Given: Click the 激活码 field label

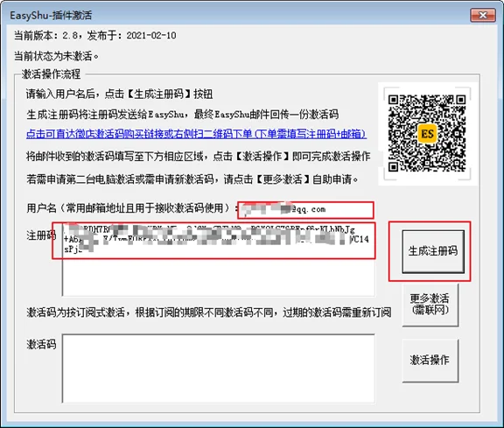Looking at the screenshot, I should pos(41,344).
